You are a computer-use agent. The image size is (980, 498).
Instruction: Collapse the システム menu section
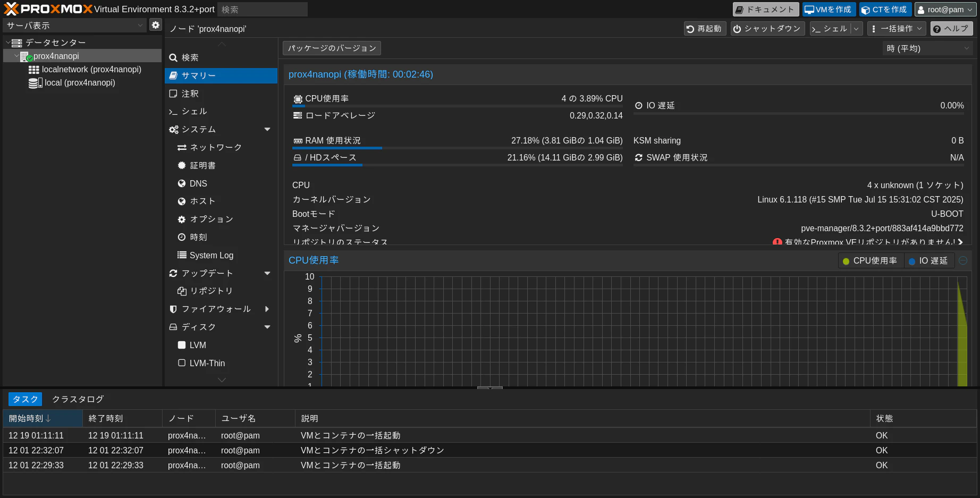[267, 130]
